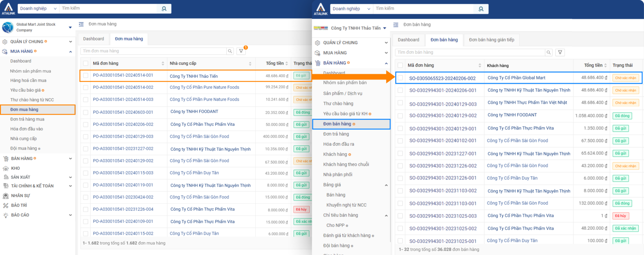
Task: Toggle the hamburger menu icon next to Đơn bán hàng
Action: tap(396, 25)
